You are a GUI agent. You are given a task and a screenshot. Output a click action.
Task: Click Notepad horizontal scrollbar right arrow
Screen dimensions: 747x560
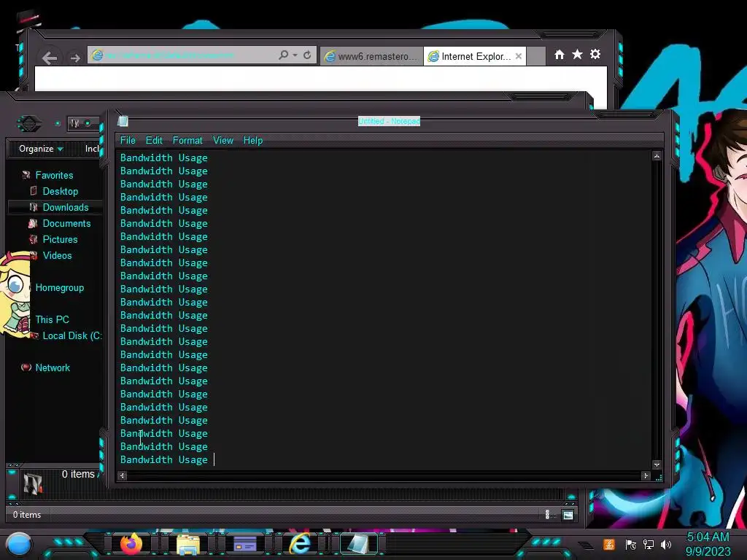[x=646, y=475]
